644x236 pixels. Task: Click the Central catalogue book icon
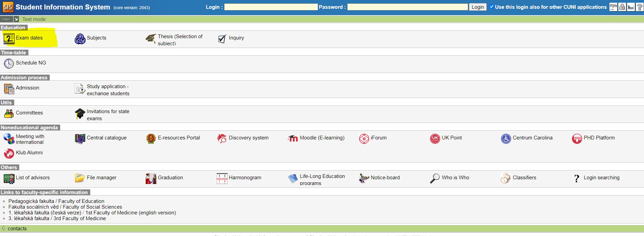tap(80, 138)
